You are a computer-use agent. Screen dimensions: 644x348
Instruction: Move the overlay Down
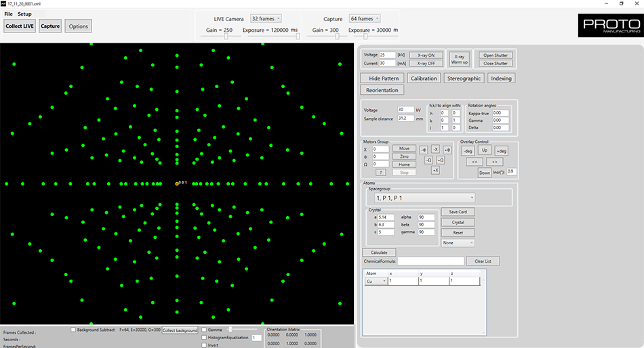pyautogui.click(x=485, y=173)
